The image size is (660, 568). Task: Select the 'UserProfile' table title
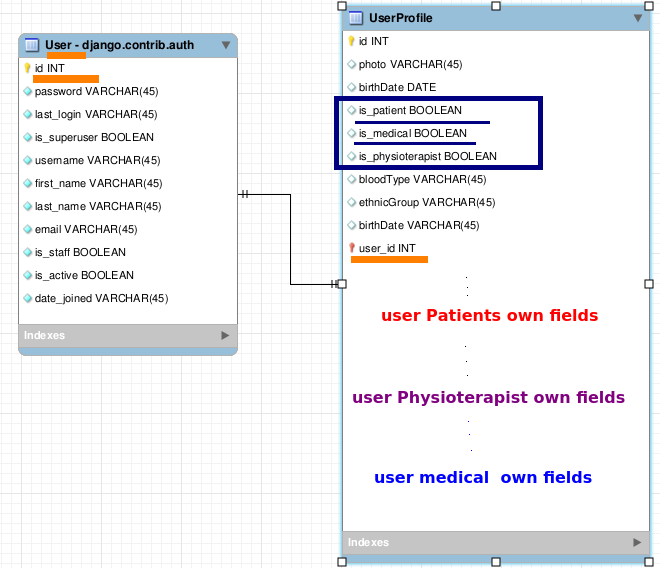click(401, 18)
